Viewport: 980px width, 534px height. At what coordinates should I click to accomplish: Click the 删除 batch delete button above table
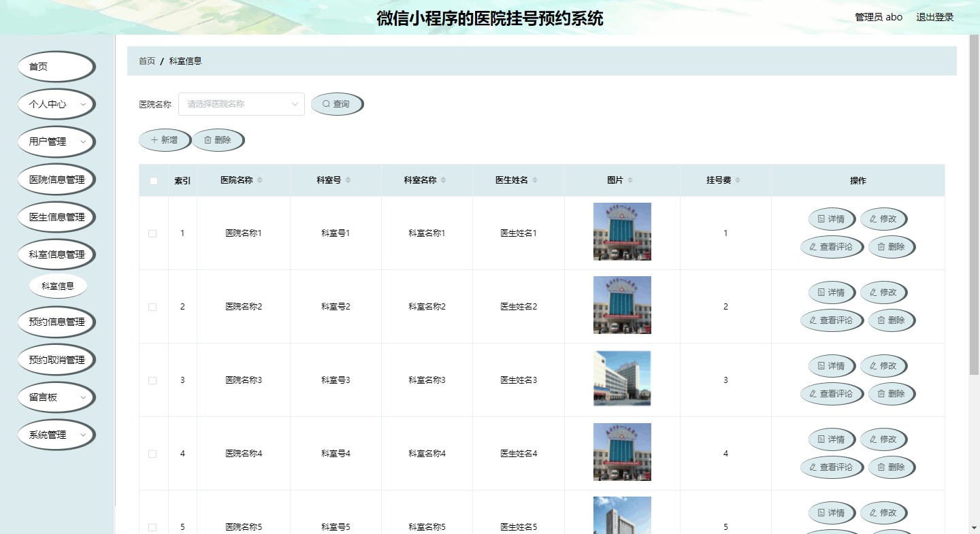coord(218,140)
